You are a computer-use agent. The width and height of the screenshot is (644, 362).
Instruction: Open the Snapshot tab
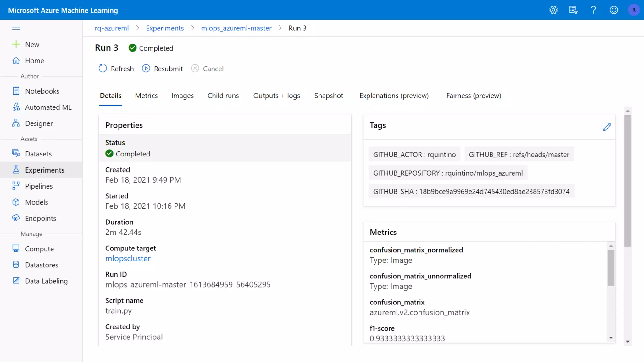[329, 96]
